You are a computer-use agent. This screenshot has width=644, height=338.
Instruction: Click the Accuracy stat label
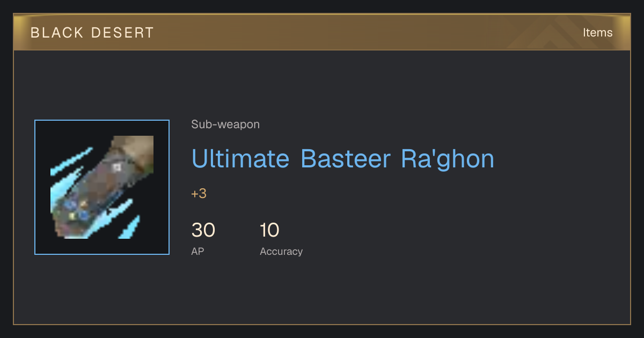(281, 251)
